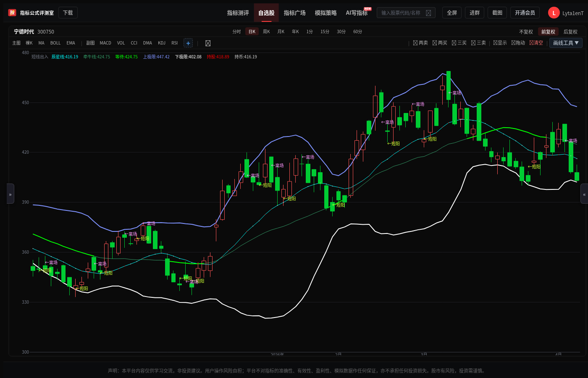The height and width of the screenshot is (378, 588).
Task: Click the stock code 300750
Action: click(x=46, y=32)
